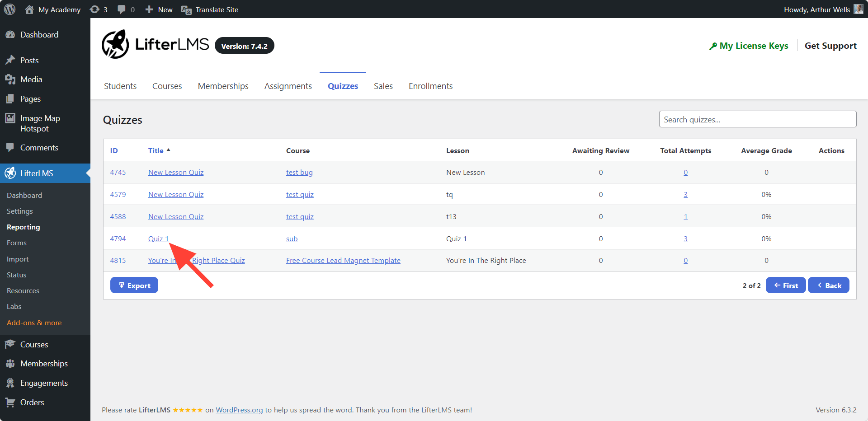Click the Memberships people icon

pyautogui.click(x=10, y=364)
